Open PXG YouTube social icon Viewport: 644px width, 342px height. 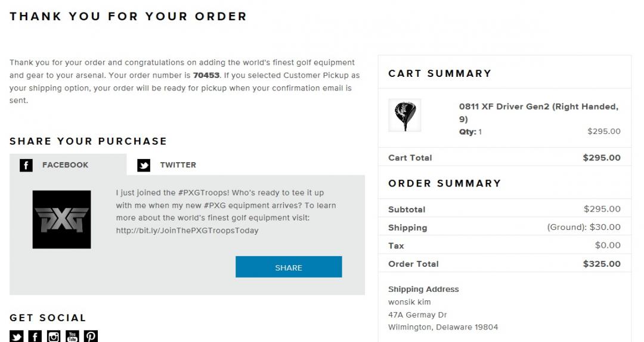point(72,337)
